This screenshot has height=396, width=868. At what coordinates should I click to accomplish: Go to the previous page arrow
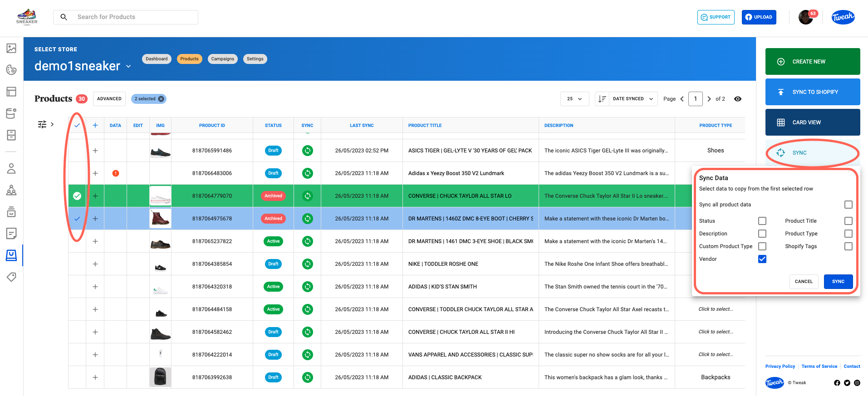682,99
